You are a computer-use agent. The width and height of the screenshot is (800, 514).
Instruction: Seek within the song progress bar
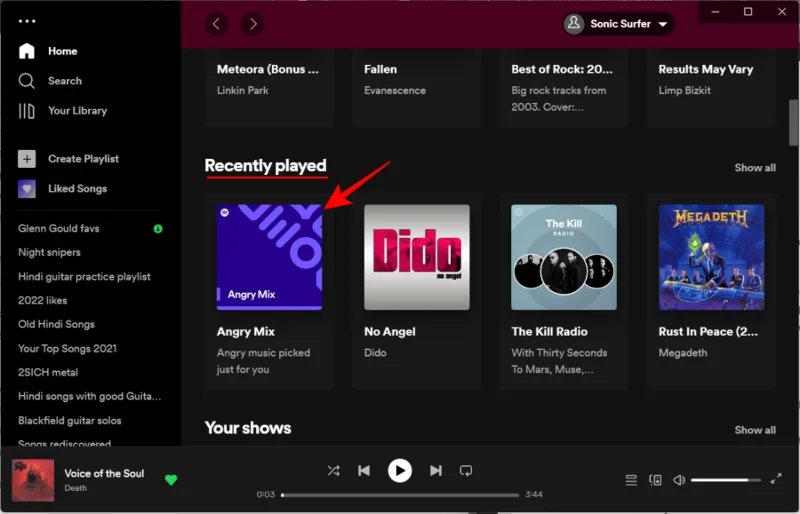pos(400,495)
